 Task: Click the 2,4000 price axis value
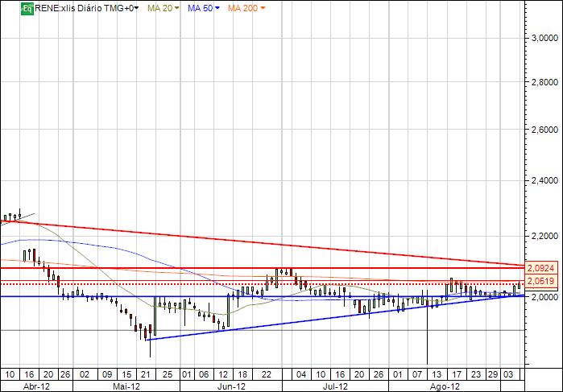tap(543, 180)
